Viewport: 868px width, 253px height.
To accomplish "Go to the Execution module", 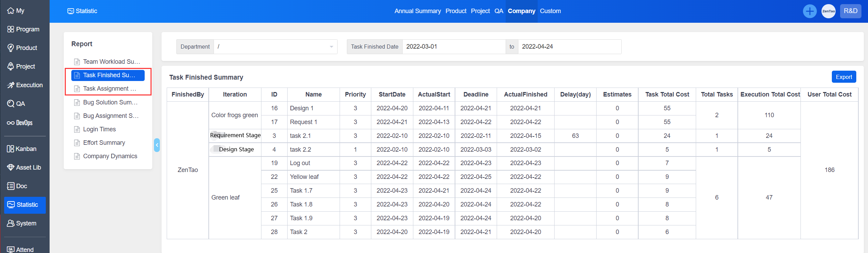I will (x=25, y=85).
